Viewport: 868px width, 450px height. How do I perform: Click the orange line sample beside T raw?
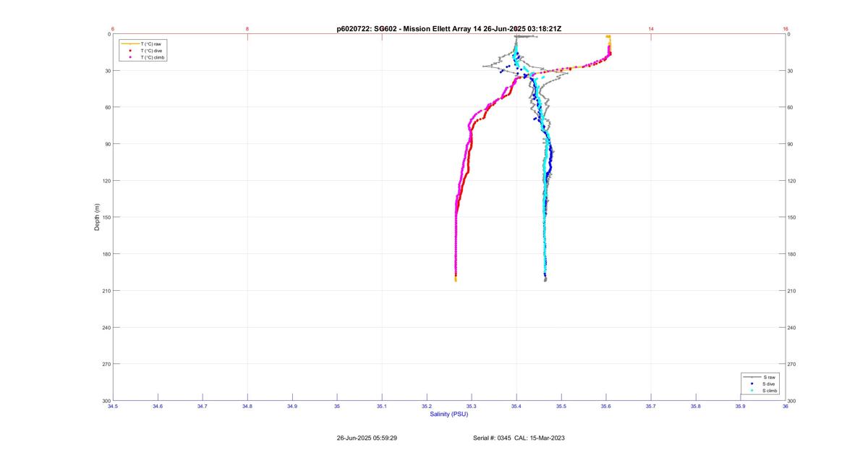pos(129,44)
